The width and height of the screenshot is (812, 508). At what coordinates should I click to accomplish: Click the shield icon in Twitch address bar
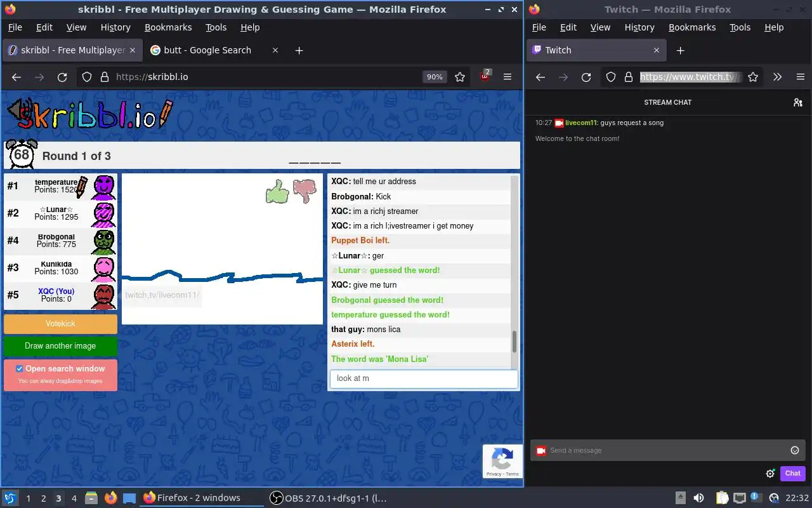611,77
